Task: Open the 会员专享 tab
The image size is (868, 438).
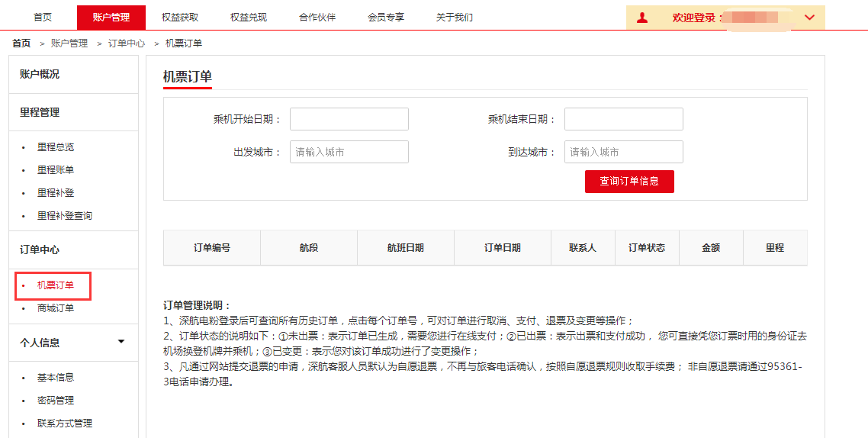Action: 386,18
